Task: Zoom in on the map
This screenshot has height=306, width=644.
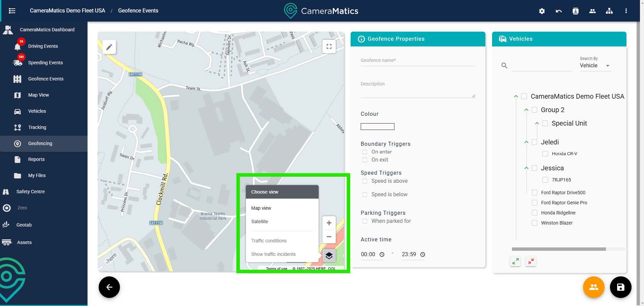Action: pos(329,223)
